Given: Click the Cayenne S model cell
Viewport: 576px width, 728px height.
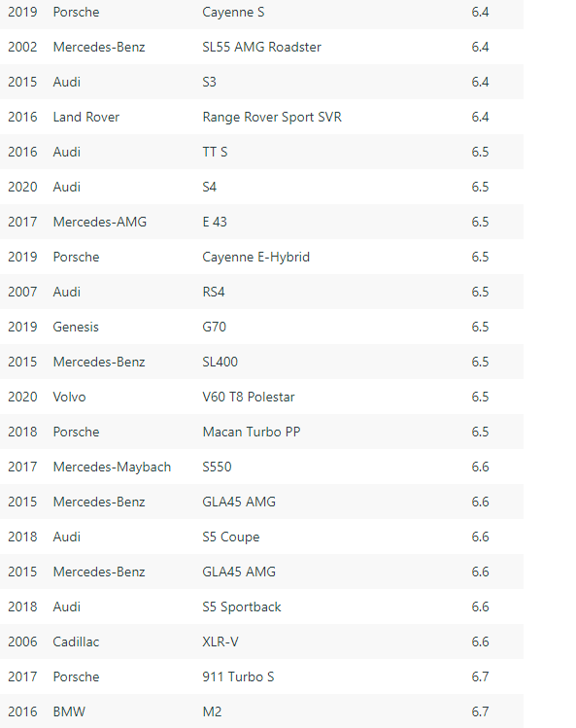Looking at the screenshot, I should 233,12.
